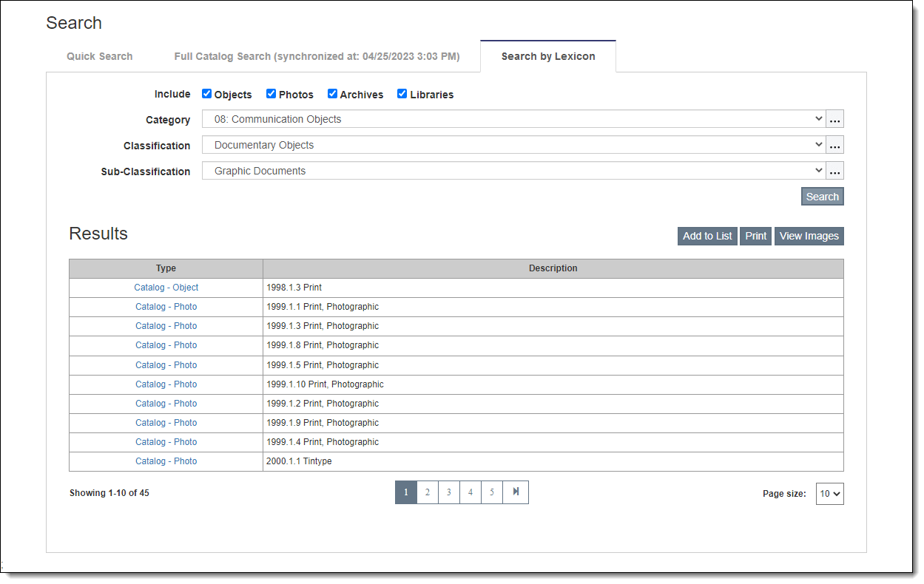Toggle the Objects checkbox

(x=207, y=94)
